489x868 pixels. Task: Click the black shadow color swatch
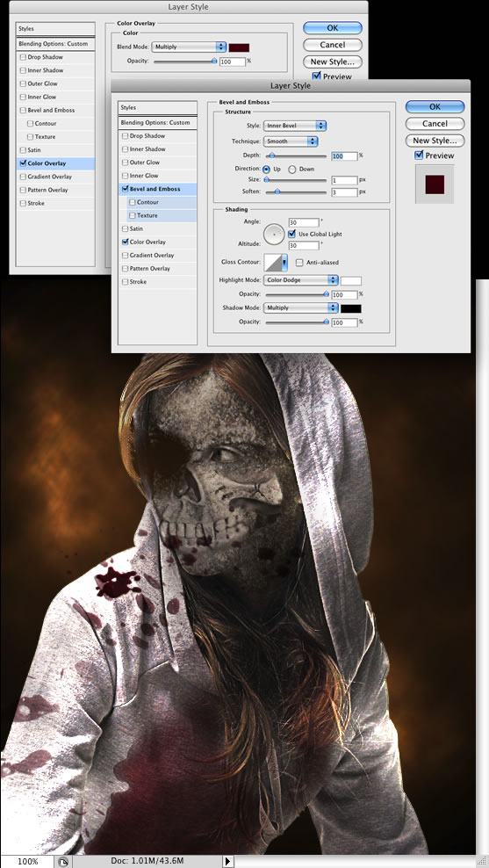(351, 308)
